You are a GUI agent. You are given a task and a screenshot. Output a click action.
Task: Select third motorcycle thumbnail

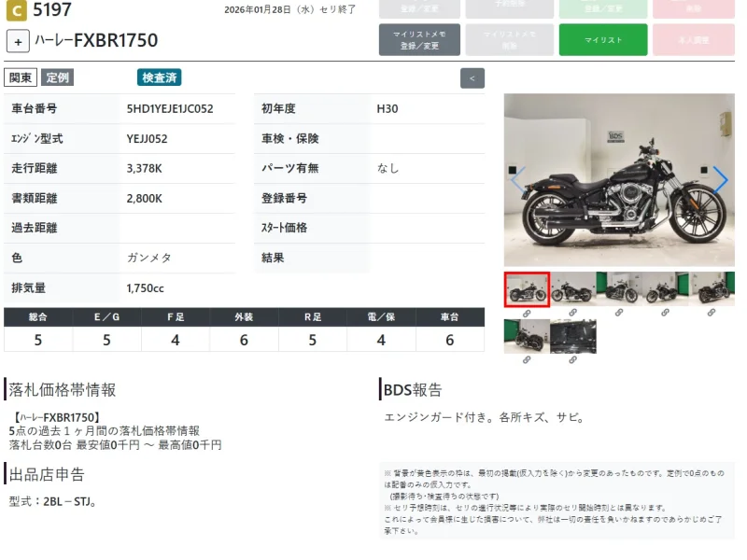[619, 288]
